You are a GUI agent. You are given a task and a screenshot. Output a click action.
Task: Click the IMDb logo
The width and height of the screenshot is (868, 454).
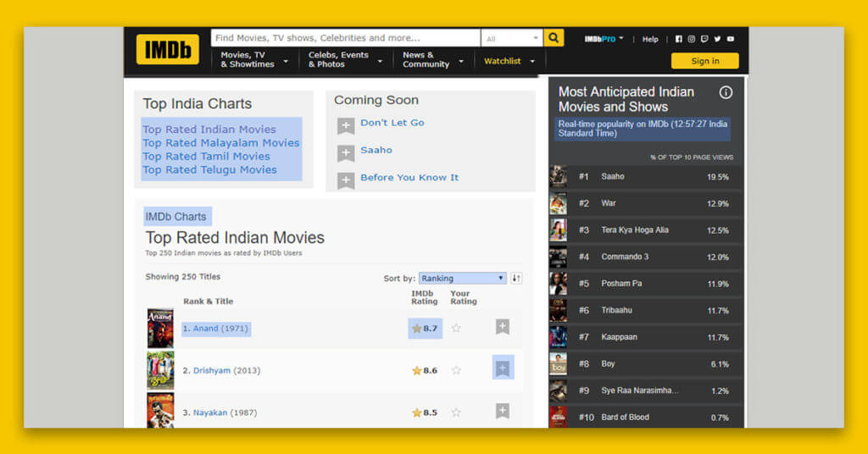(167, 50)
